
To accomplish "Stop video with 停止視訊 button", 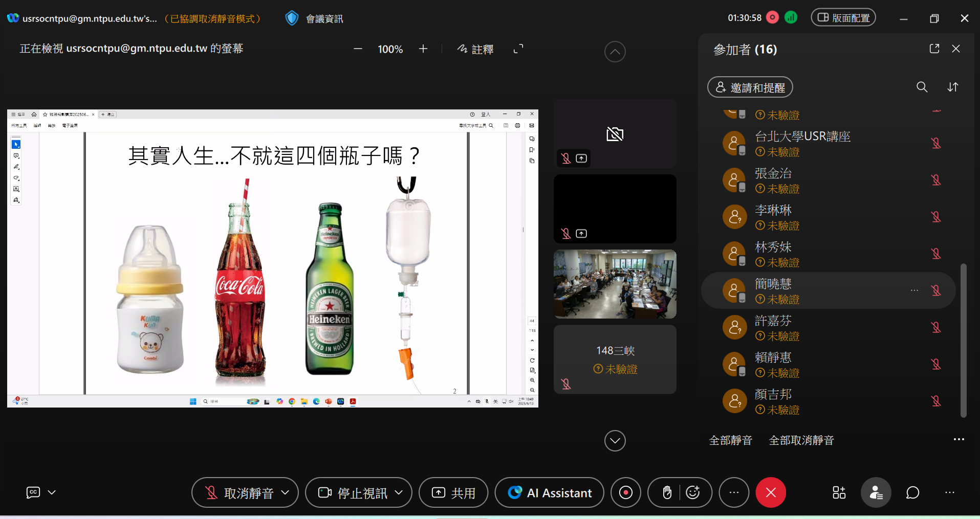I will (353, 493).
